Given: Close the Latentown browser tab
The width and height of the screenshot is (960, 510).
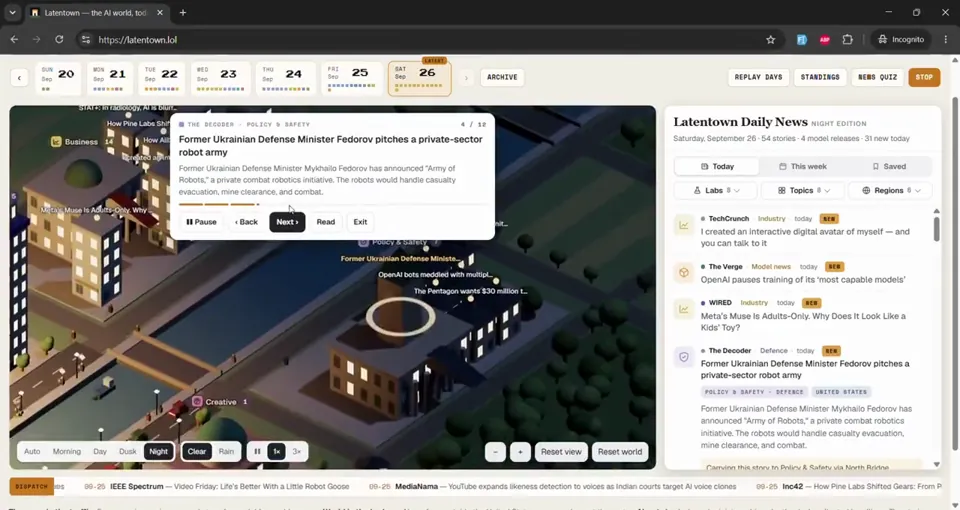Looking at the screenshot, I should tap(160, 12).
